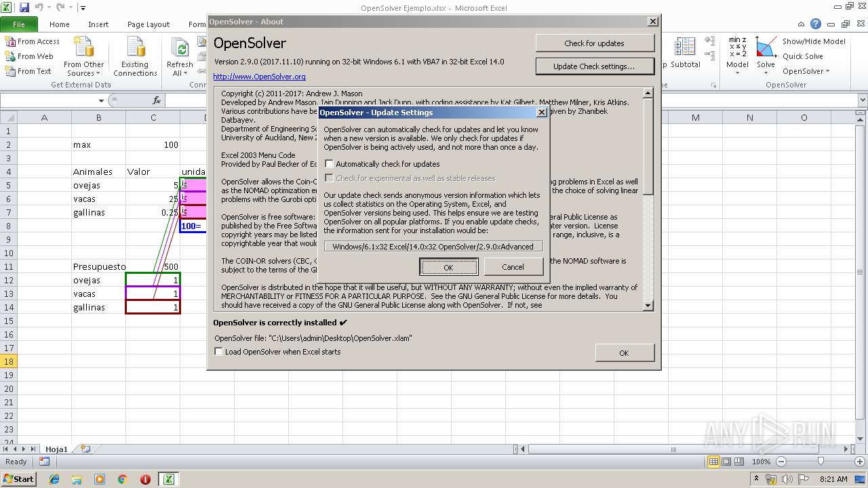Open the Outline group dialog launcher

click(x=713, y=85)
